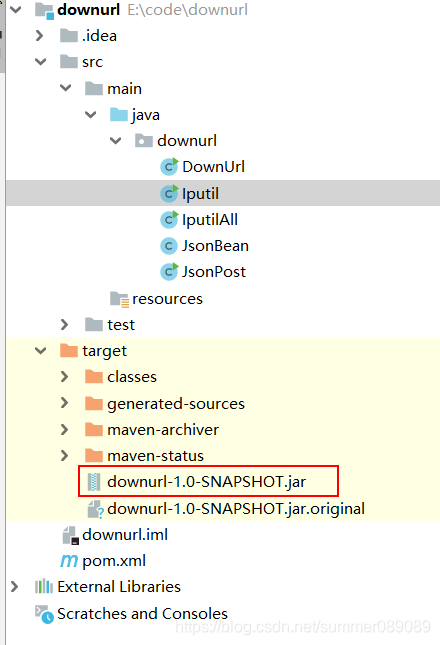Collapse the downurl project root chevron
This screenshot has height=645, width=440.
(16, 9)
